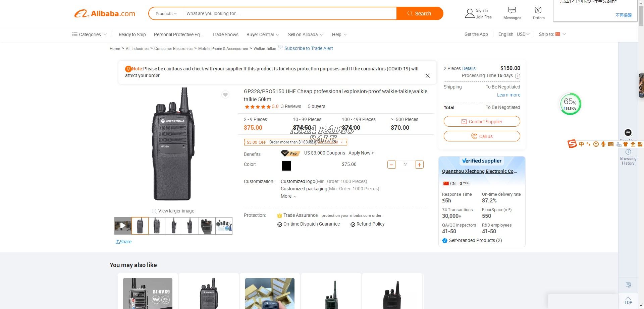
Task: Click the five-star rating
Action: tap(258, 107)
